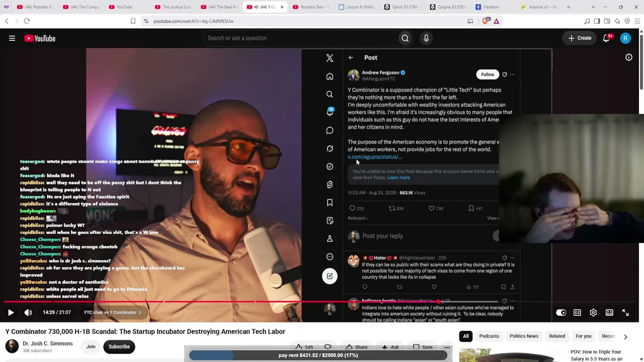Open the x.com/agupta/status link in the post
The height and width of the screenshot is (362, 644).
click(375, 157)
